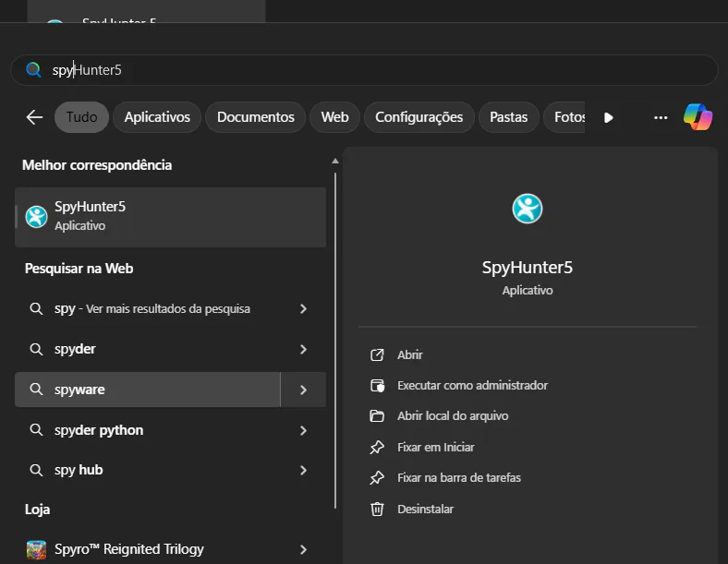Click the Spyro Reignited Trilogy thumbnail
The height and width of the screenshot is (564, 728).
click(x=37, y=549)
